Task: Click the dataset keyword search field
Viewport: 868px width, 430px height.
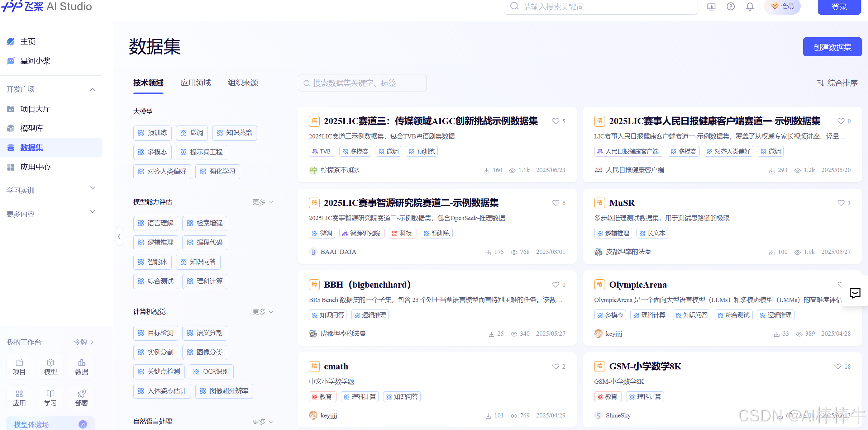Action: click(x=362, y=83)
